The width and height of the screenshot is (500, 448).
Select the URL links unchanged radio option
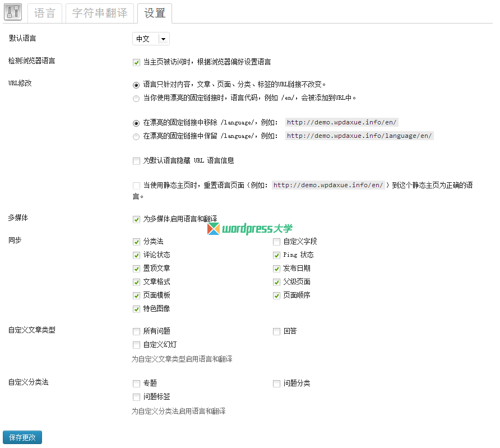click(135, 85)
